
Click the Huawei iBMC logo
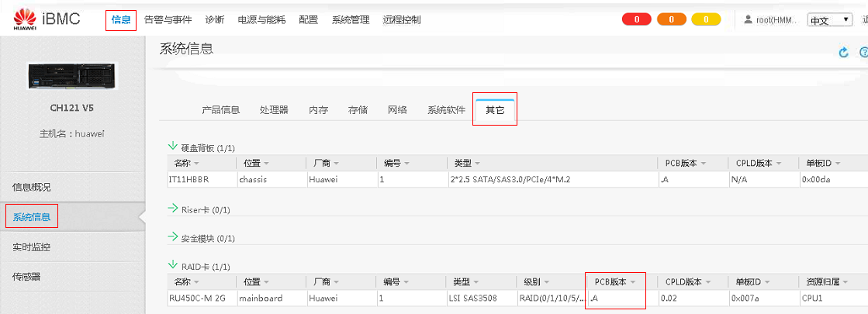coord(47,19)
